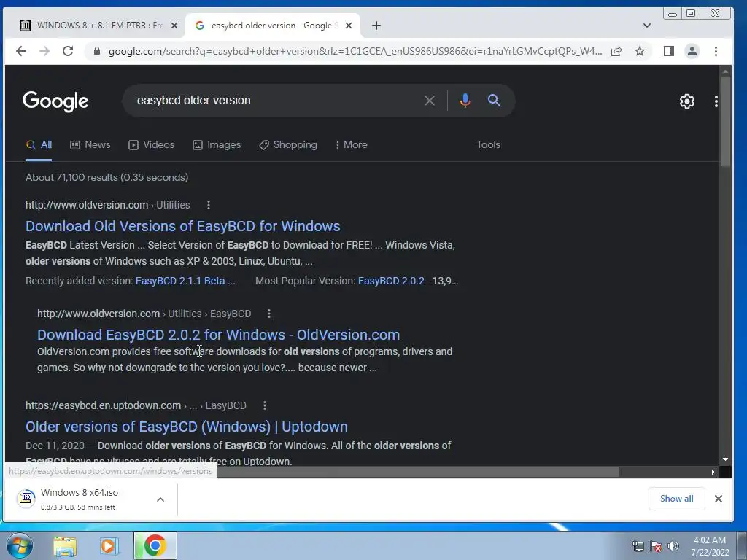Go back with the browser back arrow

pos(21,51)
